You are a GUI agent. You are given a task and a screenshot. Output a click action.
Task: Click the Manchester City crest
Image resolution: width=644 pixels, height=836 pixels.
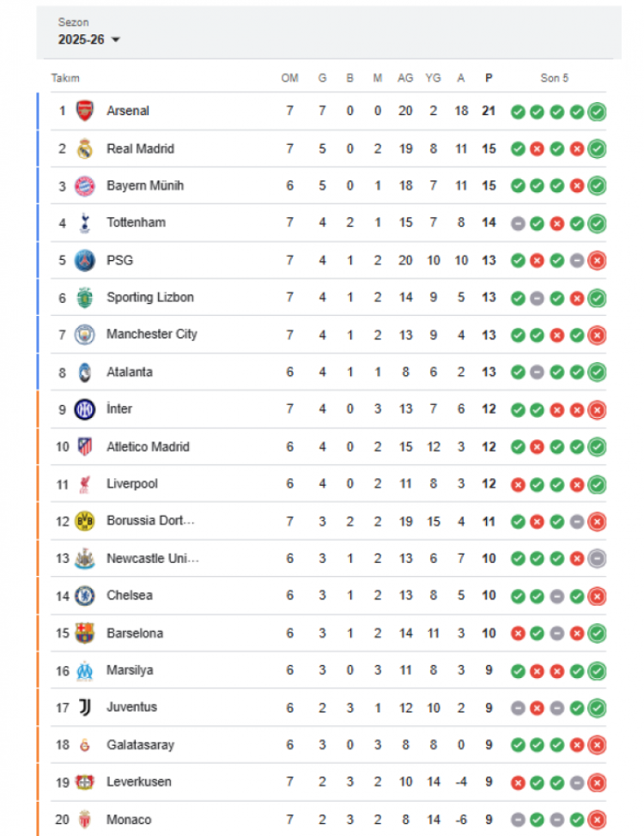tap(84, 334)
